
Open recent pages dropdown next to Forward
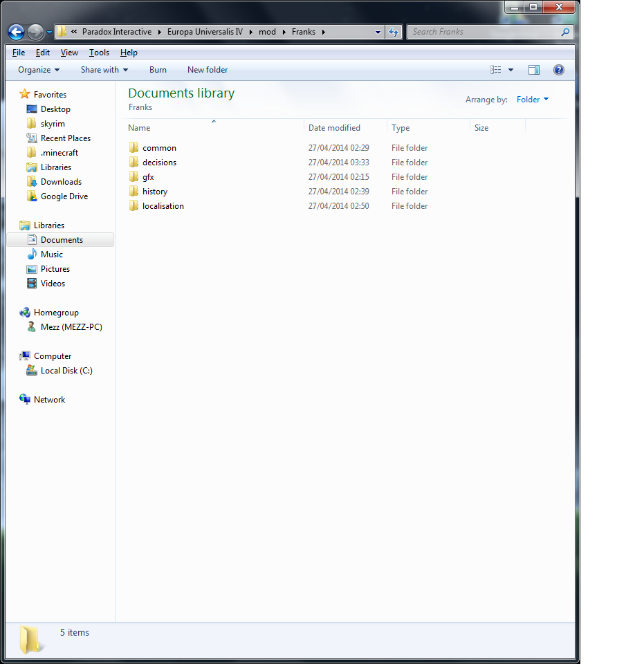[49, 33]
